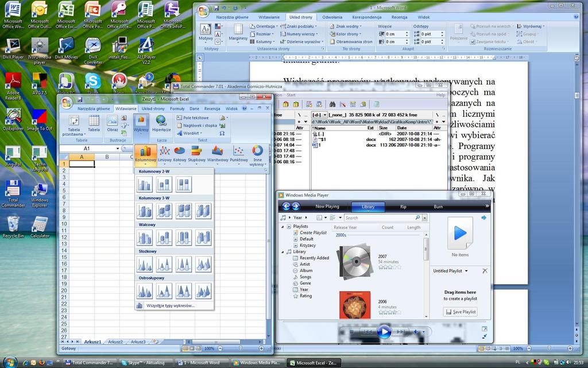Choose the Punktowy scatter chart icon
This screenshot has height=368, width=588.
tap(238, 154)
